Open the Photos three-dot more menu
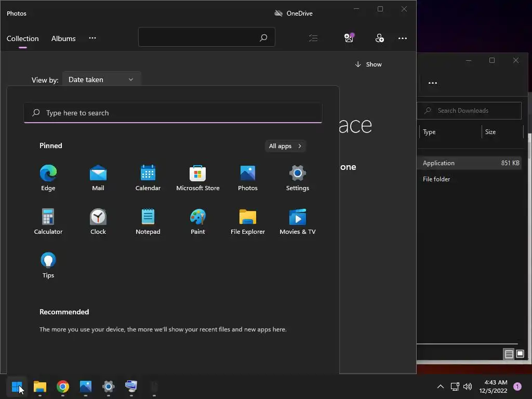The width and height of the screenshot is (532, 399). coord(403,38)
